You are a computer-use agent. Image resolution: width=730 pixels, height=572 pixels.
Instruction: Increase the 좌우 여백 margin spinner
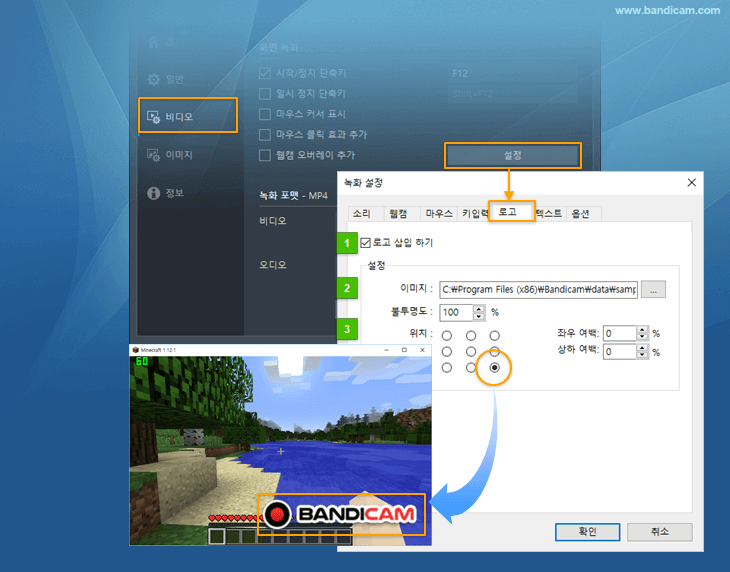point(643,329)
